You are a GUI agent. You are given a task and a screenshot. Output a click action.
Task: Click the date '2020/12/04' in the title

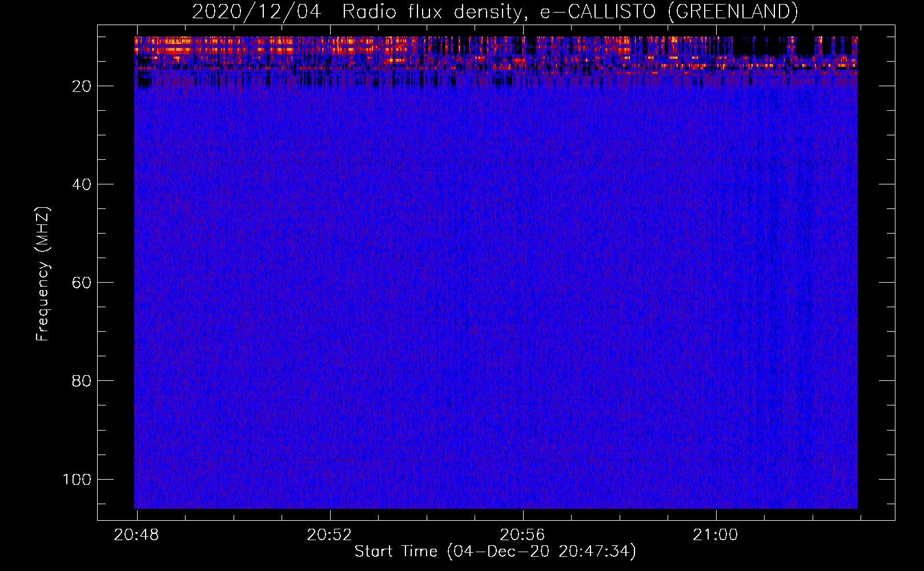click(256, 11)
